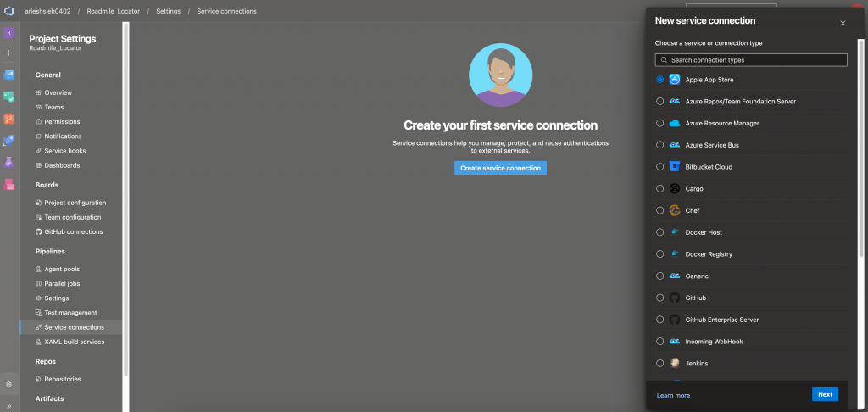This screenshot has width=868, height=412.
Task: Click the Next button
Action: pos(825,394)
